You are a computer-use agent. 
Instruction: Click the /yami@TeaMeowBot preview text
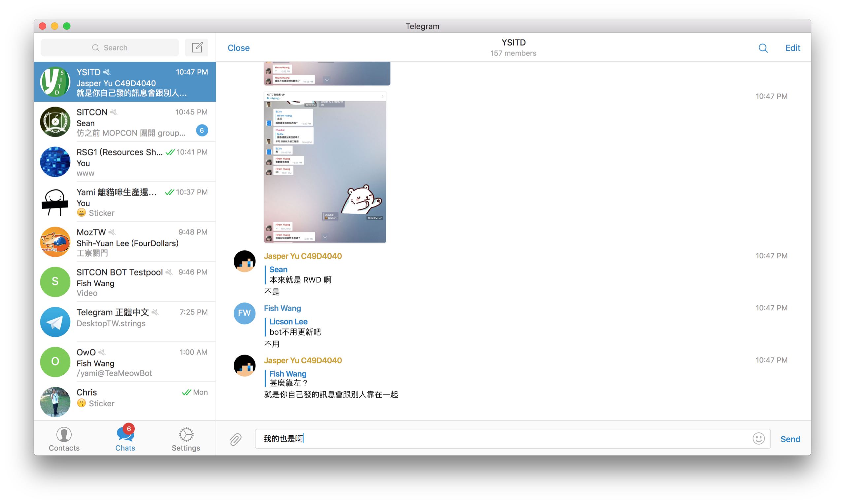[x=114, y=373]
